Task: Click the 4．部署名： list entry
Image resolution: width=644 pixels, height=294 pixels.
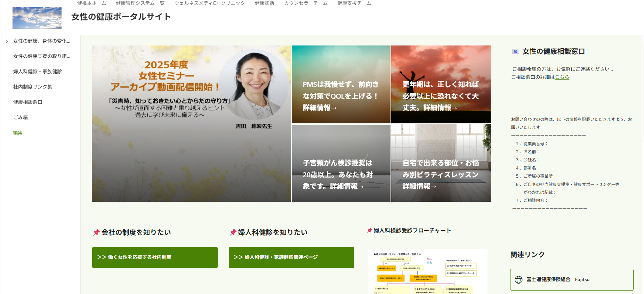Action: [528, 168]
